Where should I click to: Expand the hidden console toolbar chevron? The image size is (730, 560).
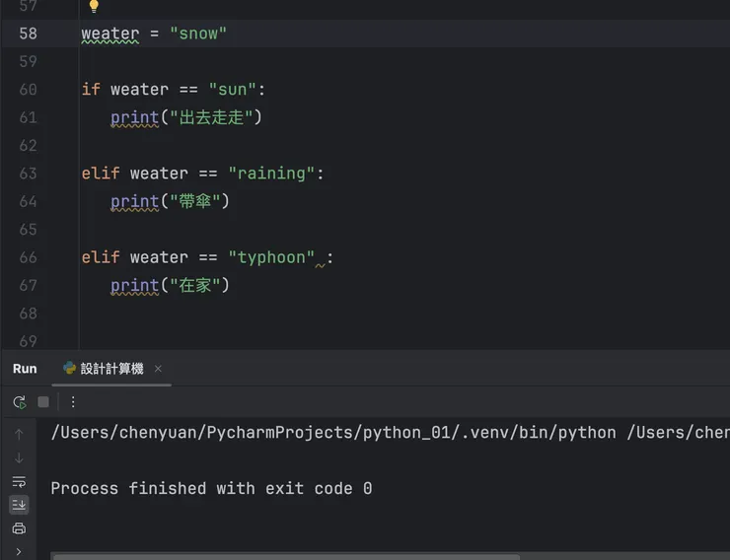19,551
